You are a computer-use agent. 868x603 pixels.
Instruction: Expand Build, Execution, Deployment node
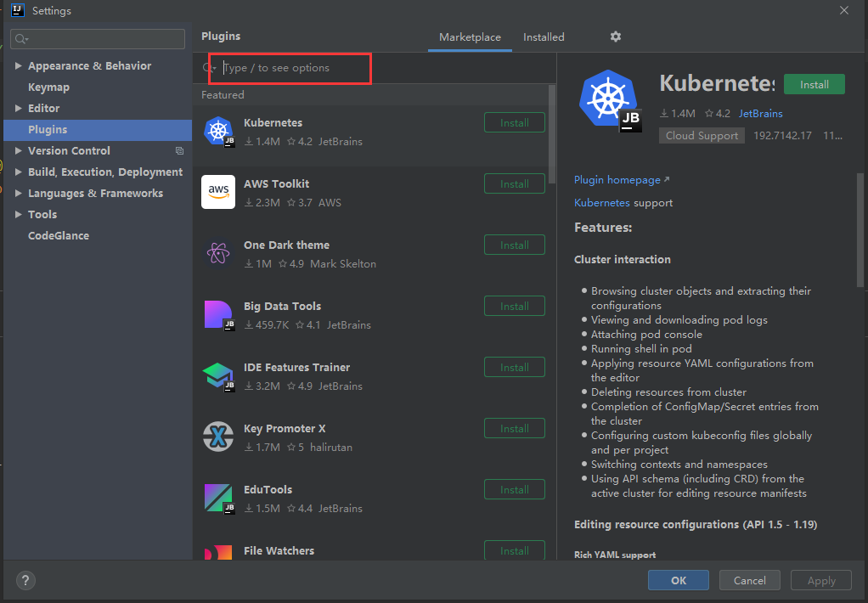click(19, 172)
